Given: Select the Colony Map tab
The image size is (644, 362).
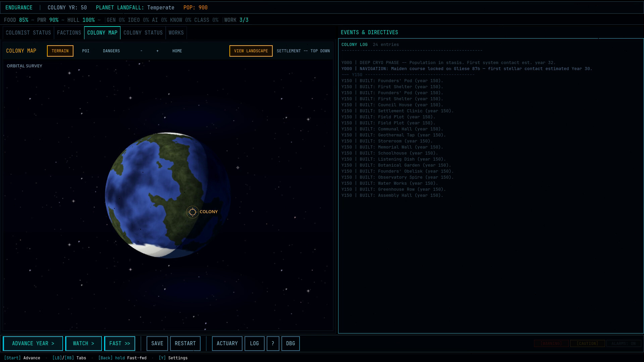Looking at the screenshot, I should (x=102, y=33).
